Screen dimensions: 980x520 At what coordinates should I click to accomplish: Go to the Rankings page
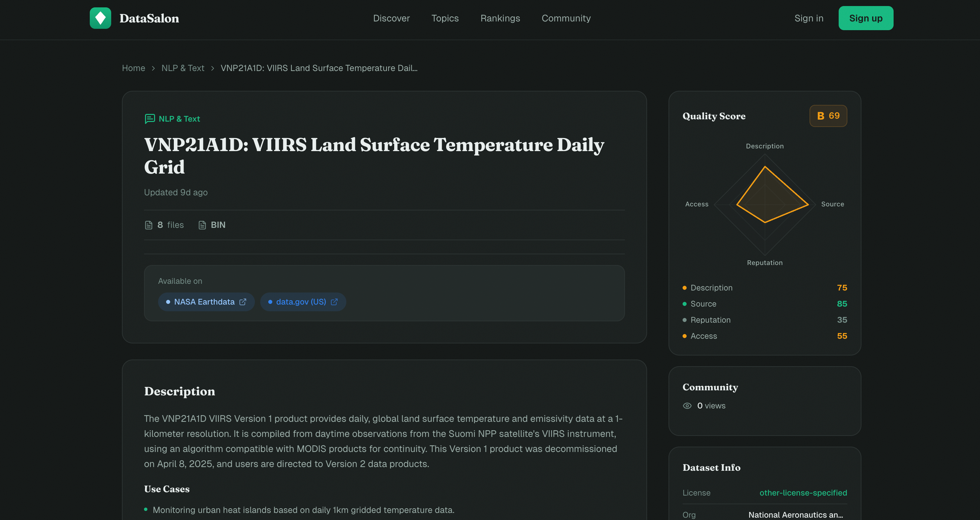(500, 18)
